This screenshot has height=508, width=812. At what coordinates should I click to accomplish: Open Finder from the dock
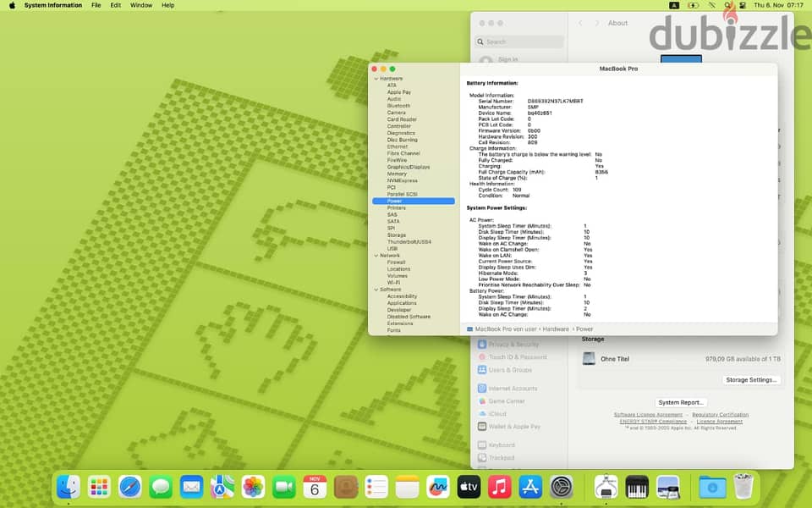[69, 487]
